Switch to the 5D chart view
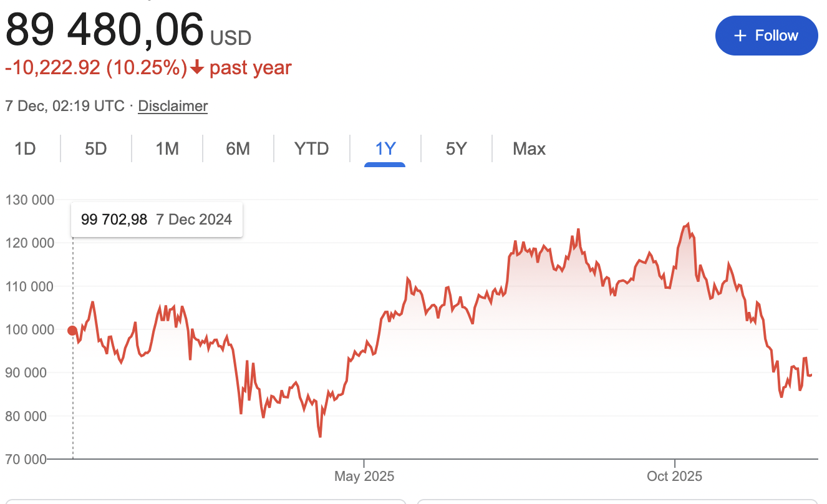 tap(96, 148)
